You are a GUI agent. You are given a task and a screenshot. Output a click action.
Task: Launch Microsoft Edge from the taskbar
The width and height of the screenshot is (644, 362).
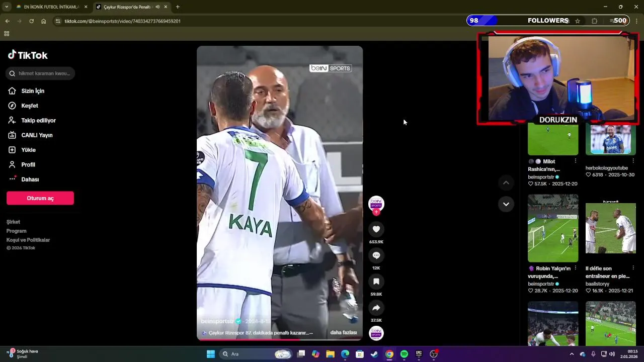coord(345,354)
